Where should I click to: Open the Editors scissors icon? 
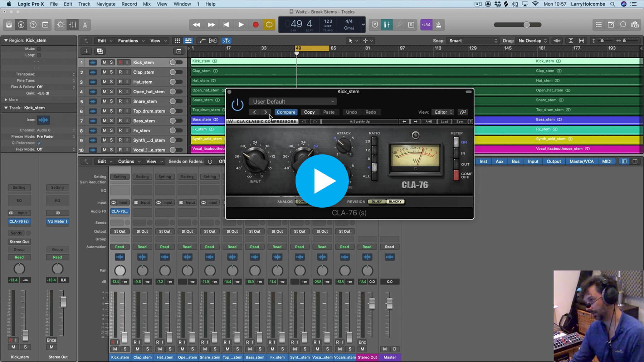pyautogui.click(x=85, y=25)
